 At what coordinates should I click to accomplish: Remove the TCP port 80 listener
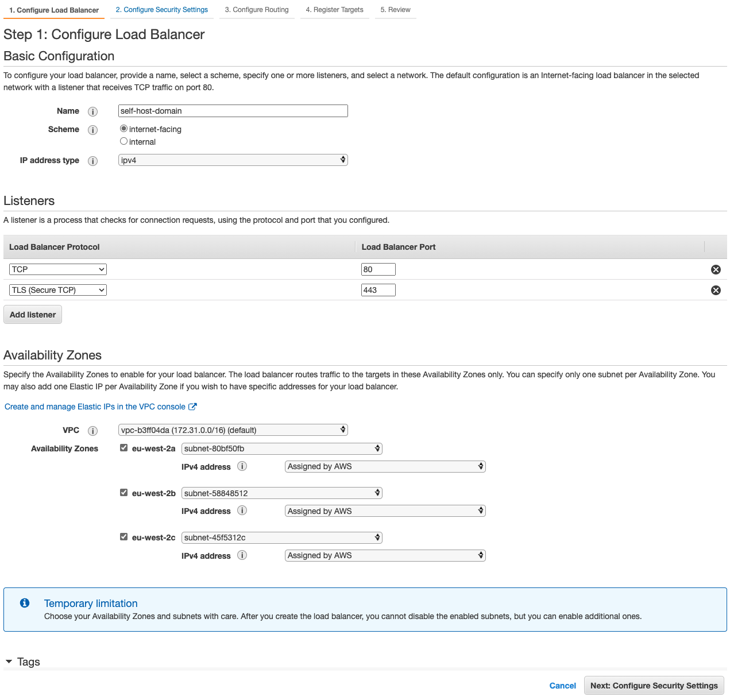tap(716, 269)
